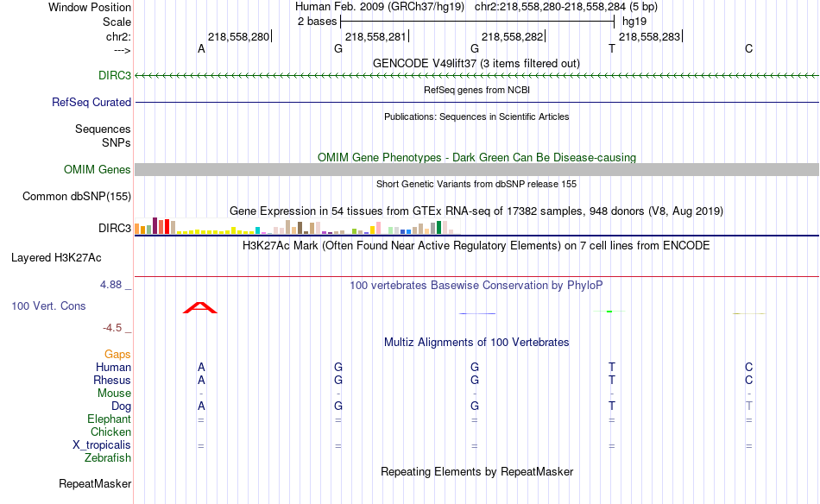Click the ---> strand direction arrow label
The width and height of the screenshot is (820, 504).
tap(123, 50)
